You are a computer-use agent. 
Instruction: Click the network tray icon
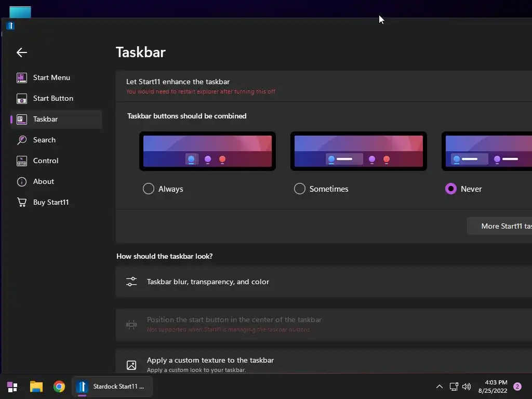click(454, 387)
